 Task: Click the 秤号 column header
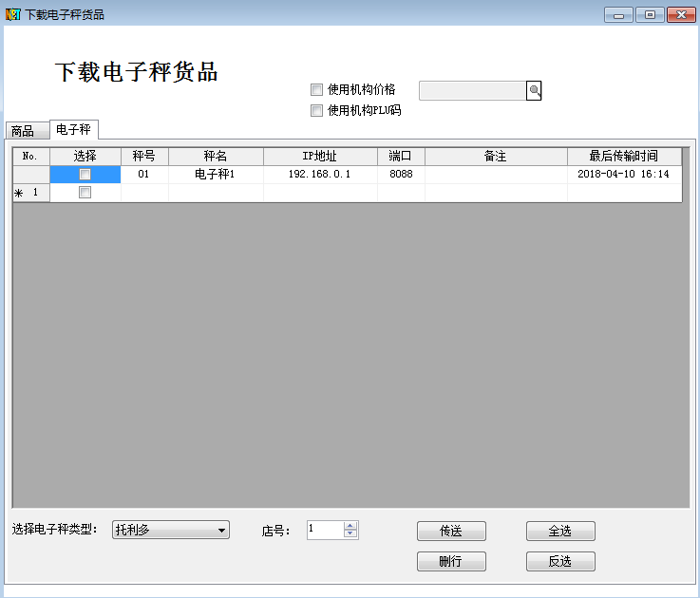coord(144,157)
